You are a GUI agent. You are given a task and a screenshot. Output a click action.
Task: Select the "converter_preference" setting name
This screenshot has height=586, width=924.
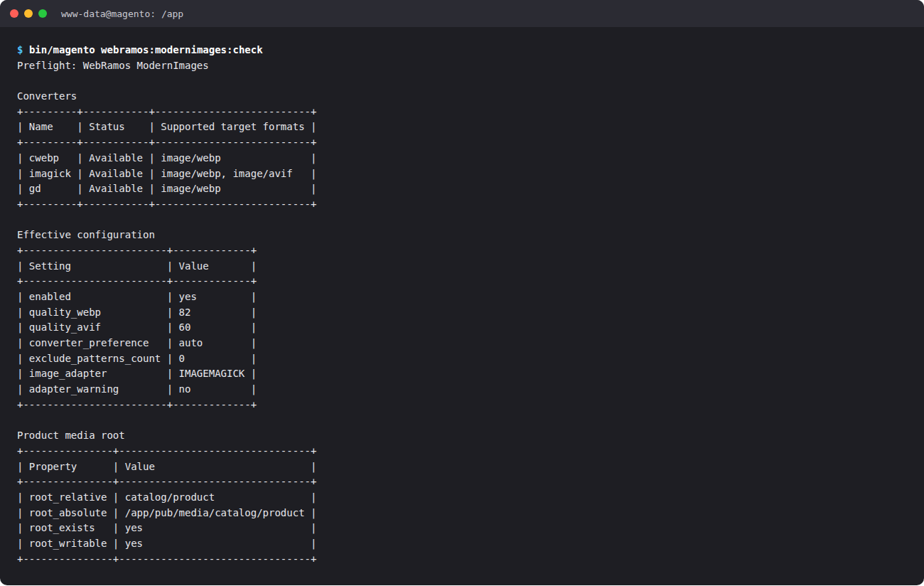(x=89, y=343)
